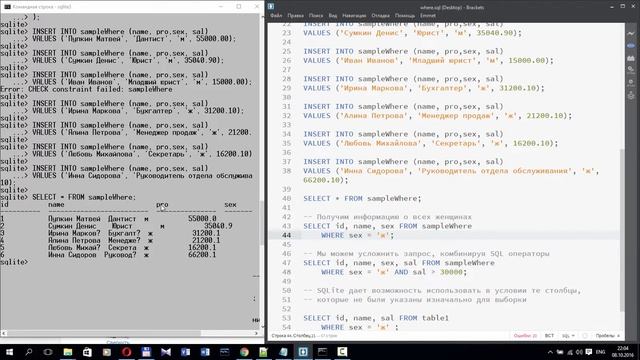
Task: Click 'table1' on editor line 53
Action: (435, 318)
